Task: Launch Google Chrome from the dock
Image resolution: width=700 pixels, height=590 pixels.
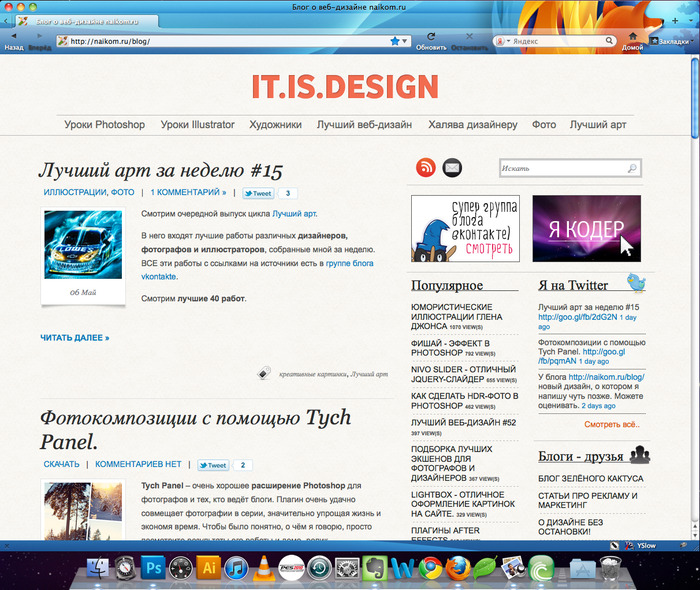Action: 431,569
